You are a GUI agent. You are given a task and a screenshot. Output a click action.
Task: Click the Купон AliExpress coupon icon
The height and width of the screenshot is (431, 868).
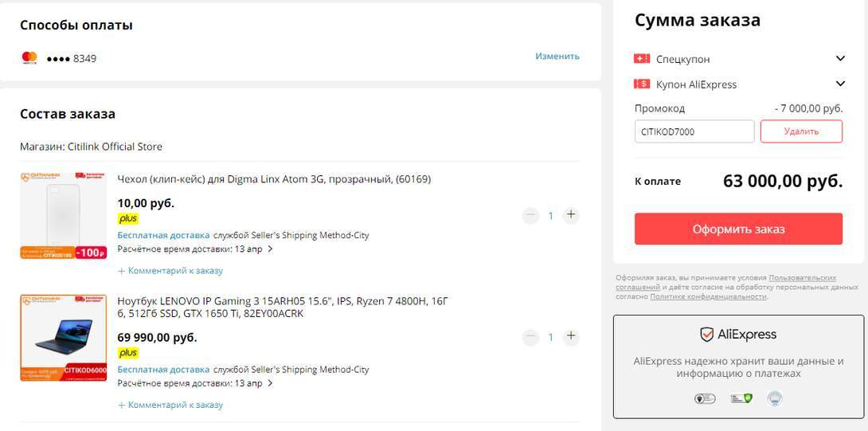point(642,84)
